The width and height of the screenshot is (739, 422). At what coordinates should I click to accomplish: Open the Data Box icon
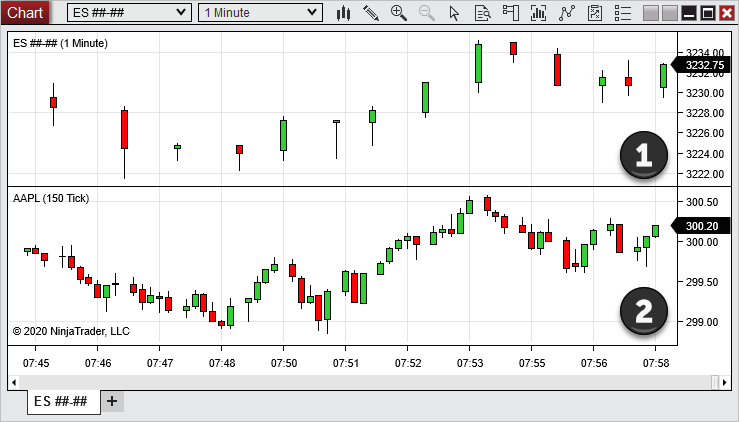click(483, 13)
